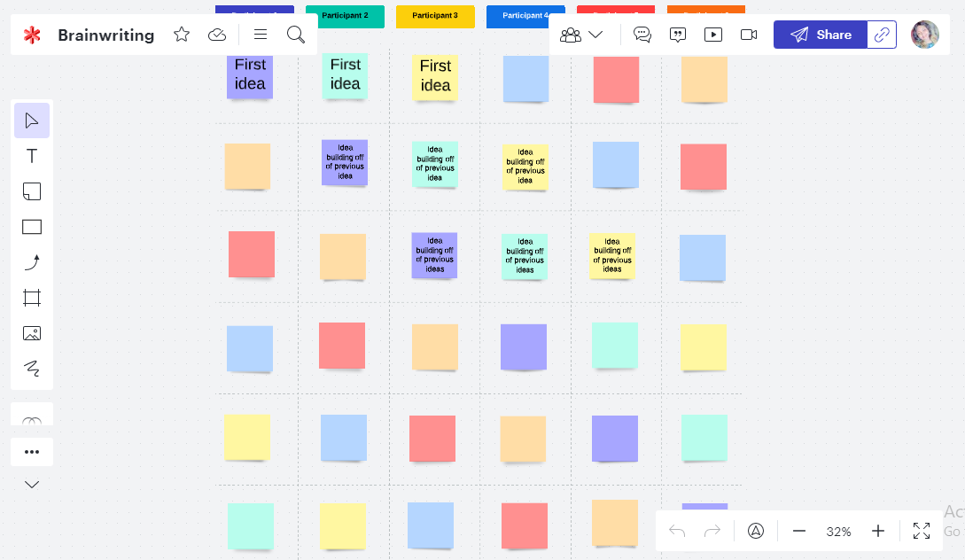The image size is (965, 560).
Task: Select the purple 'Idea building off of previous idea' note
Action: pyautogui.click(x=345, y=162)
